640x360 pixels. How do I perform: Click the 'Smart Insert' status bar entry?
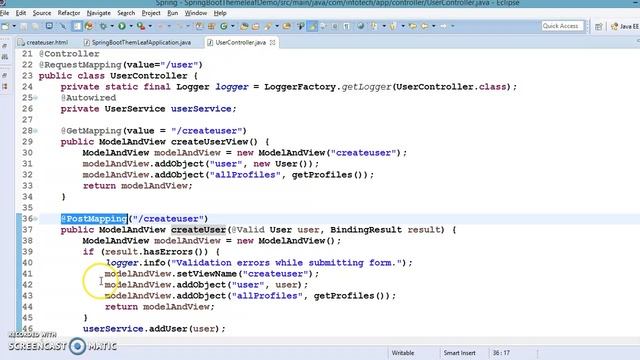(459, 353)
